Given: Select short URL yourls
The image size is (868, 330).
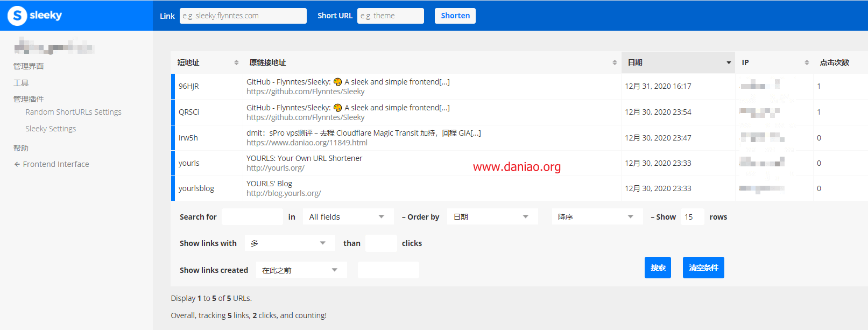Looking at the screenshot, I should pyautogui.click(x=189, y=163).
